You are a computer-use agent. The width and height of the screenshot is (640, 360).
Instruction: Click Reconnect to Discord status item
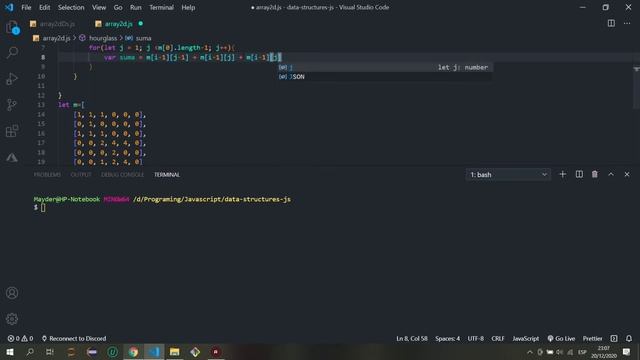click(74, 338)
